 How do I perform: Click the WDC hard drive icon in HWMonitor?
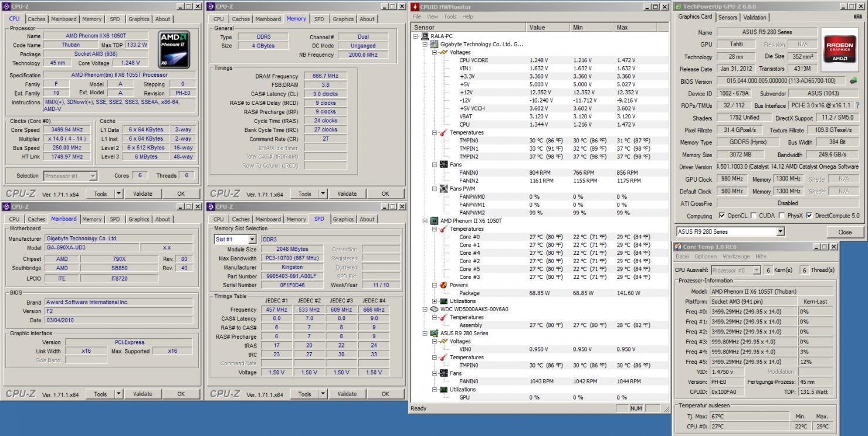[x=435, y=309]
